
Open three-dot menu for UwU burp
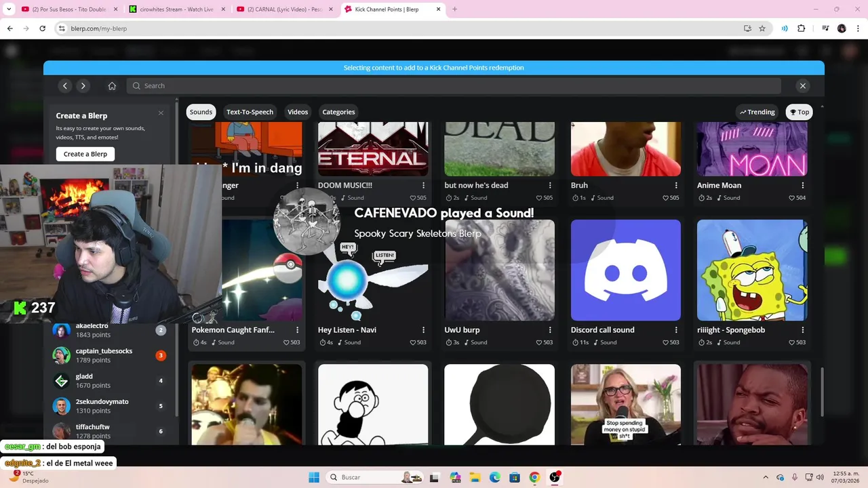(x=550, y=330)
